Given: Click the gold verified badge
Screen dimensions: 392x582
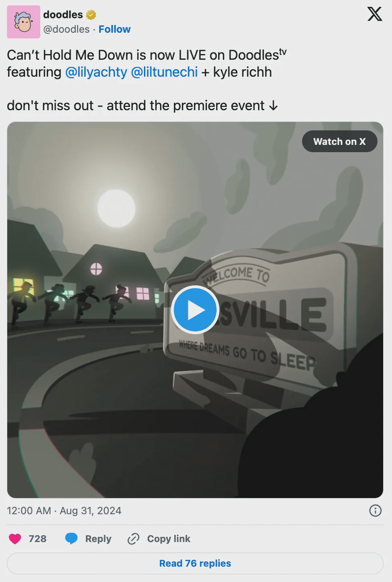Looking at the screenshot, I should pos(91,15).
